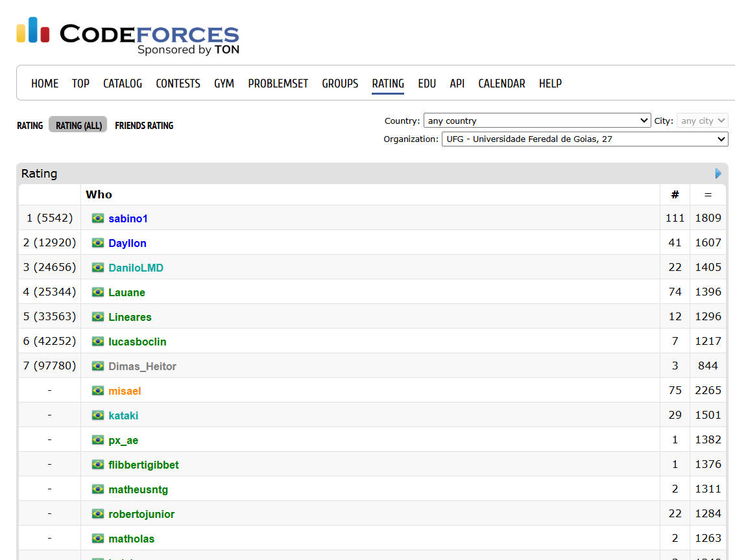Visit DaniloLMD's profile
Image resolution: width=735 pixels, height=560 pixels.
pos(136,268)
